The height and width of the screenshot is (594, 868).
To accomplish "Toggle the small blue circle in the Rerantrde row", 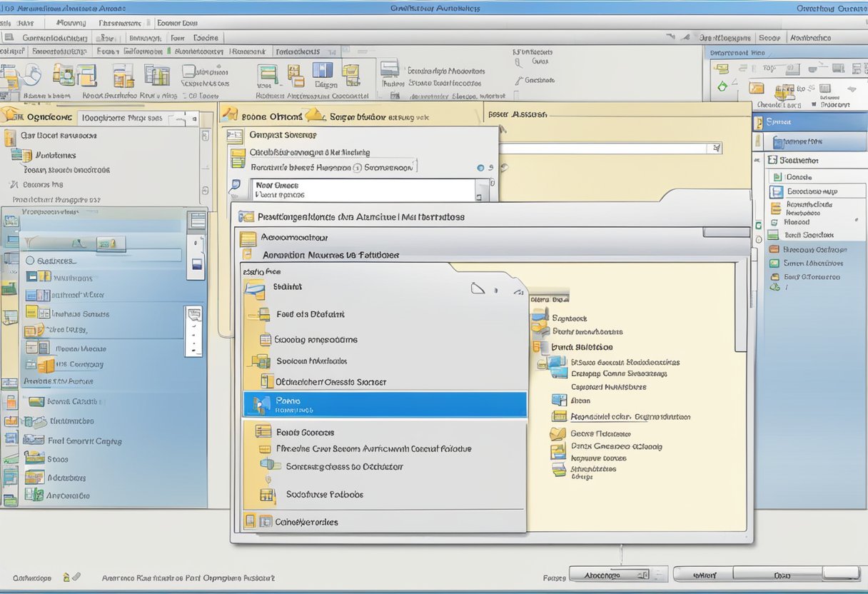I will pos(480,168).
